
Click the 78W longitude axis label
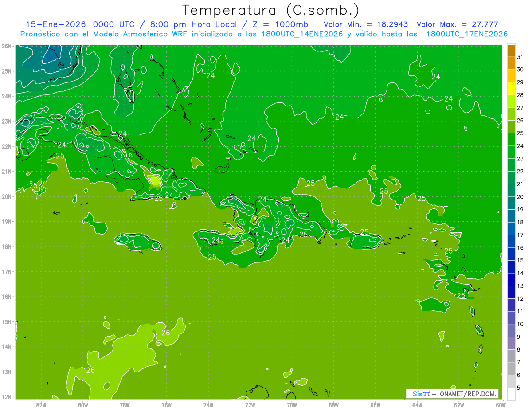(125, 405)
